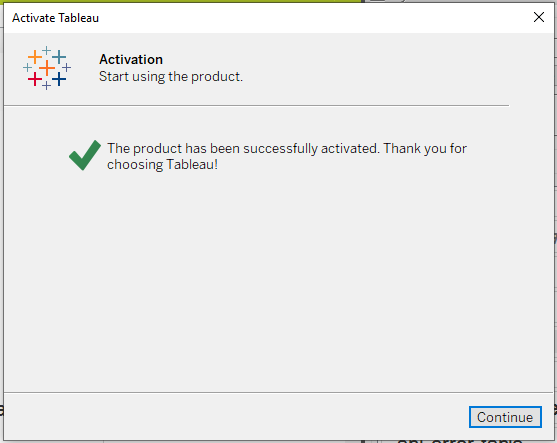Click the green success checkmark icon
The image size is (557, 443).
(x=85, y=155)
